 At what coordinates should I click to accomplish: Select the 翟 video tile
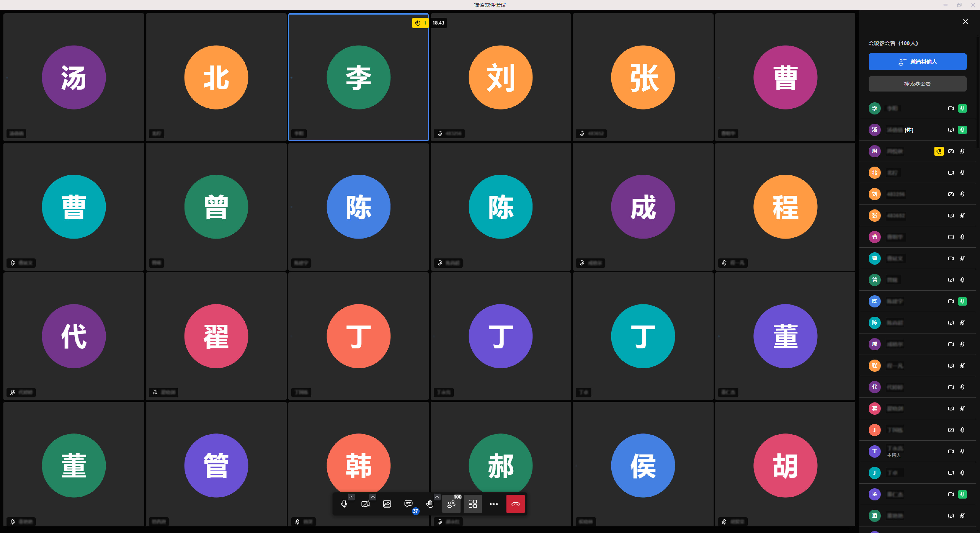tap(216, 336)
